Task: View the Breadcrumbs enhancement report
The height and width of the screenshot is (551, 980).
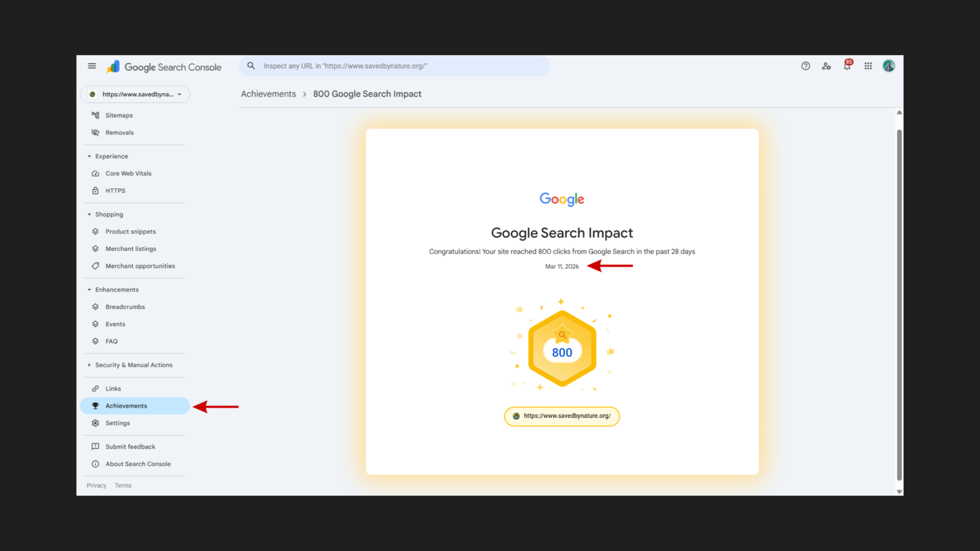Action: pyautogui.click(x=124, y=307)
